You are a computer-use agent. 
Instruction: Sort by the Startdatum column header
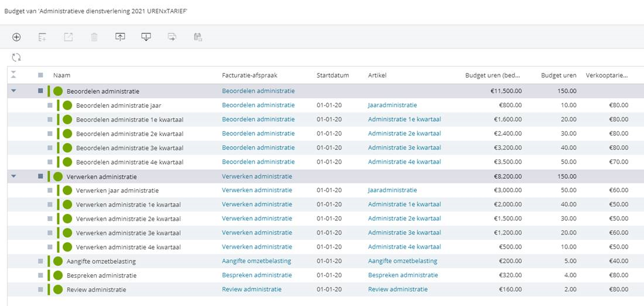(x=333, y=75)
